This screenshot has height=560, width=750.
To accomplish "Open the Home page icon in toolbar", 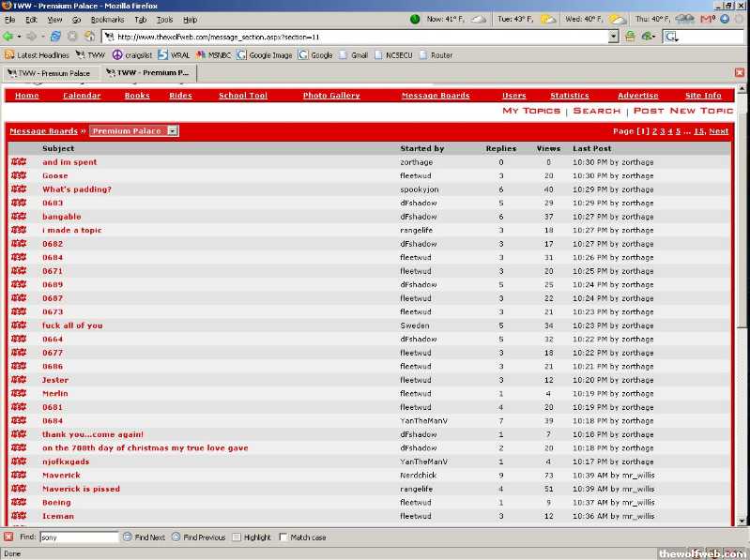I will click(x=89, y=37).
